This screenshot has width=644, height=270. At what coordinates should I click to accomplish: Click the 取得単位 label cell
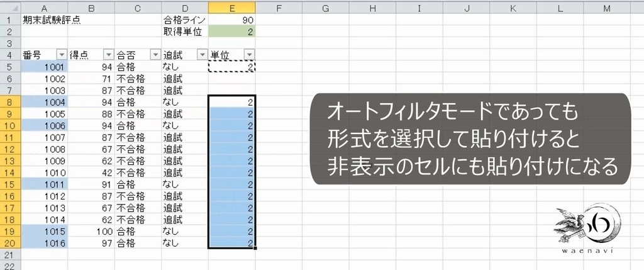[185, 31]
